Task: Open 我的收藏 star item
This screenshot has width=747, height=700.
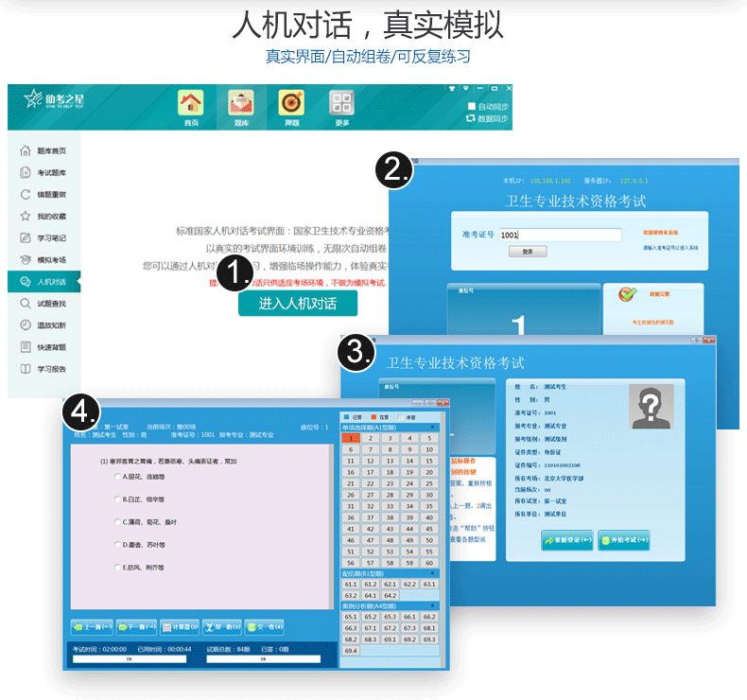Action: [43, 217]
